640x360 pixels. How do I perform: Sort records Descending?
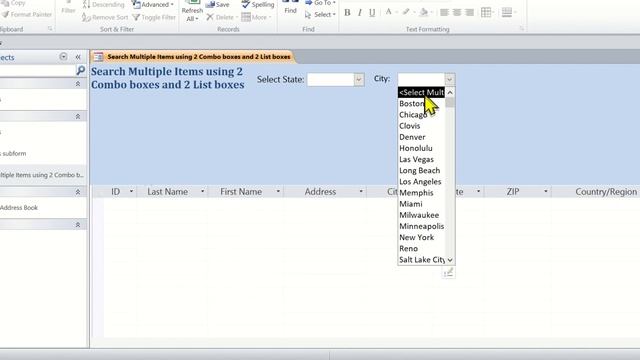(x=104, y=5)
